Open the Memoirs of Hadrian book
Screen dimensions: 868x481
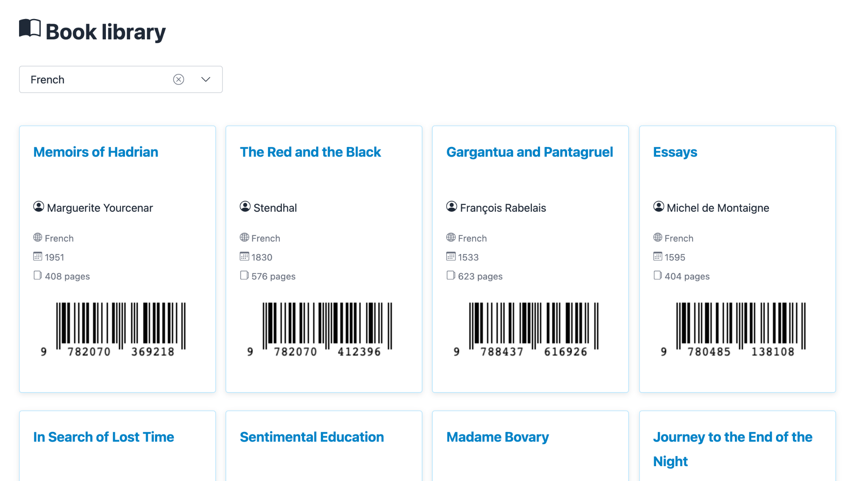96,152
